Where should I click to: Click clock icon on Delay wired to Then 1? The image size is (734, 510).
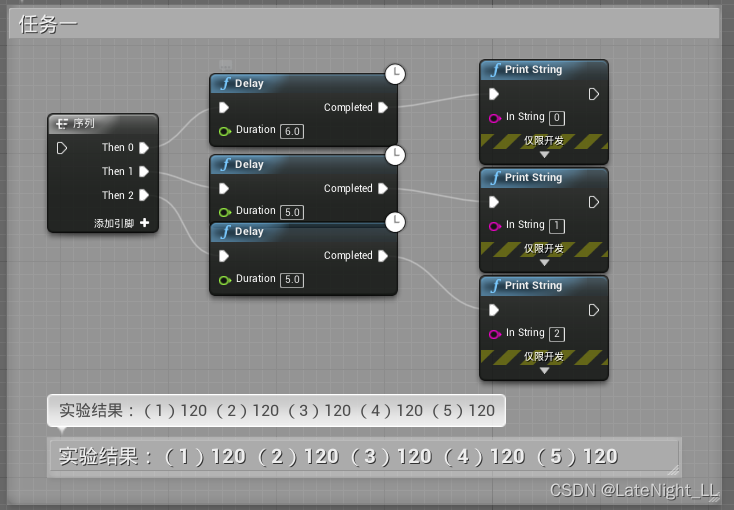point(395,155)
